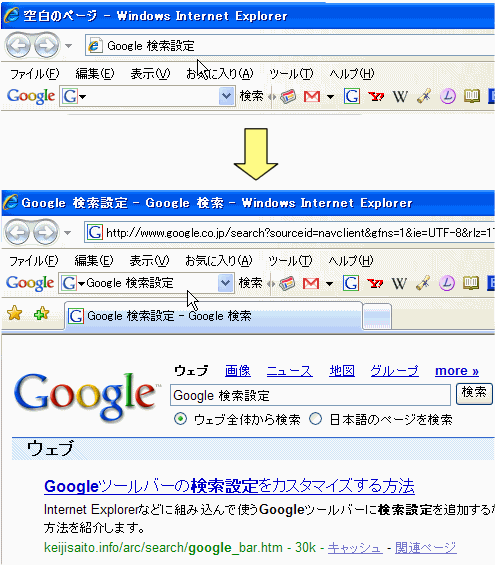Select 日本語のページを検索 radio button
This screenshot has height=565, width=495.
(x=315, y=419)
